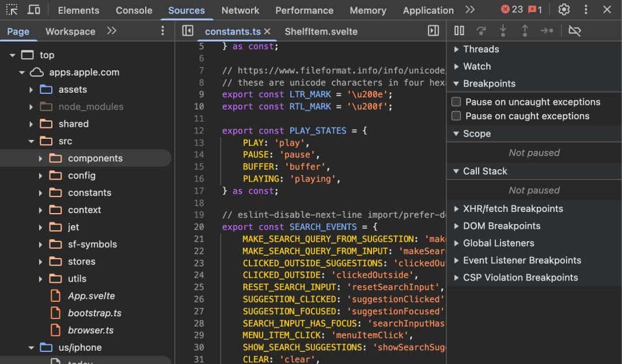This screenshot has height=364, width=622.
Task: Click the 23 errors counter
Action: pyautogui.click(x=511, y=10)
